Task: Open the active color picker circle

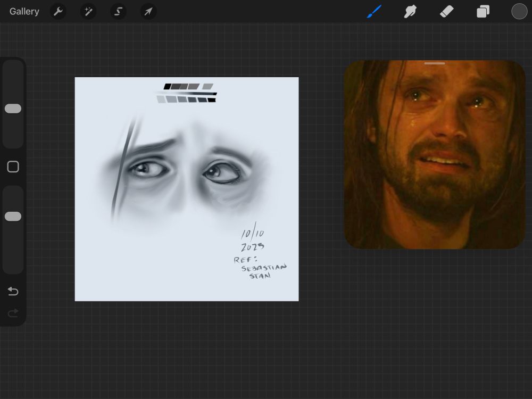Action: [x=519, y=12]
